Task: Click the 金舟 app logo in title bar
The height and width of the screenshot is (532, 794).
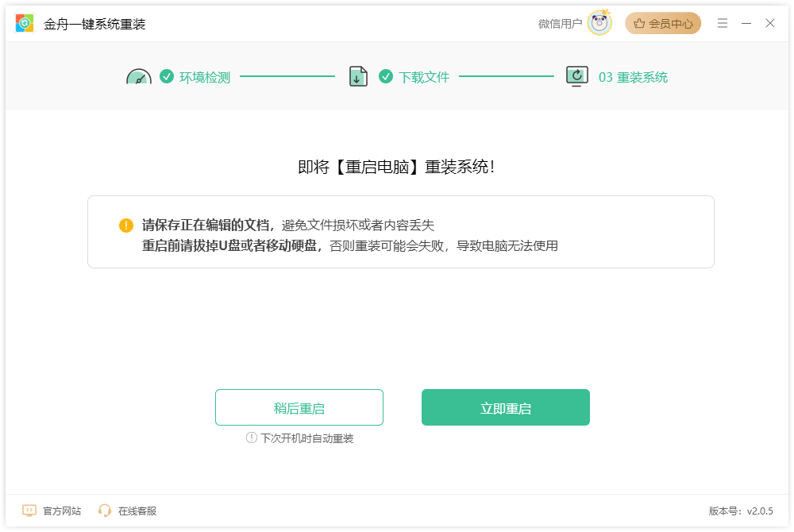Action: 25,24
